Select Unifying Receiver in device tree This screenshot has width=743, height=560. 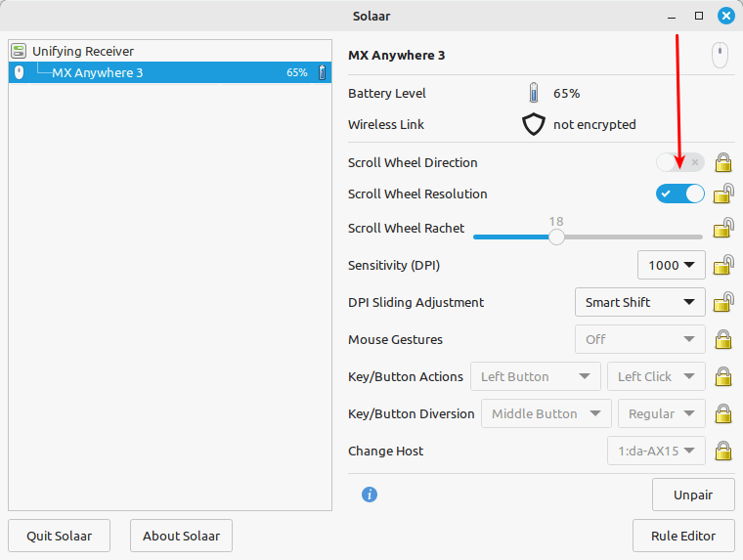pos(170,51)
